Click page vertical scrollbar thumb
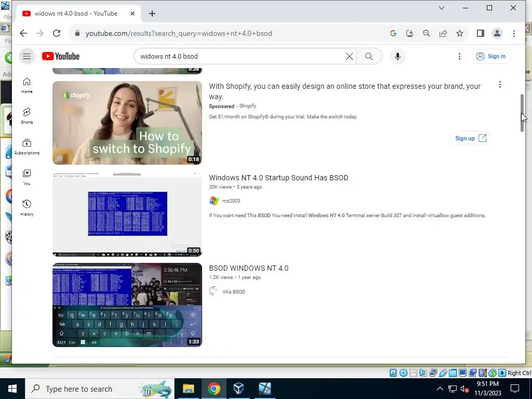532x399 pixels. (x=523, y=113)
